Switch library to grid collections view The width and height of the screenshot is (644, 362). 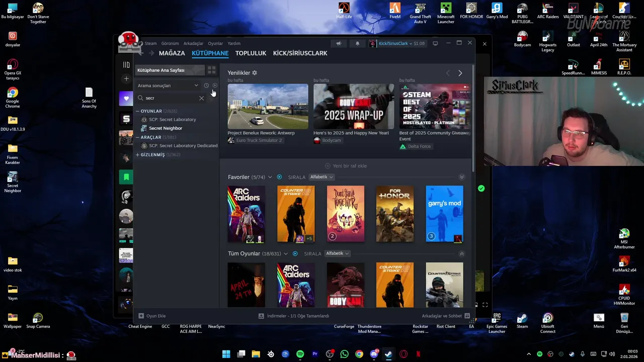pos(211,70)
